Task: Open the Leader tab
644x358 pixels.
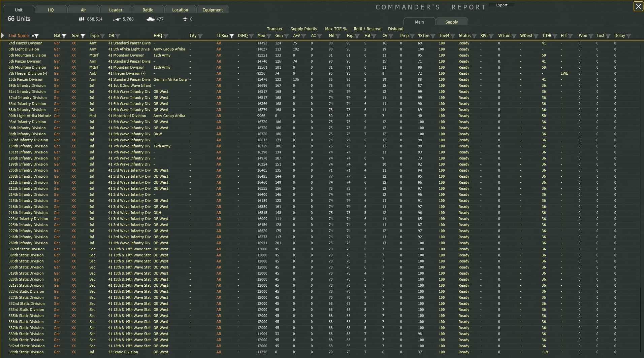Action: click(116, 10)
